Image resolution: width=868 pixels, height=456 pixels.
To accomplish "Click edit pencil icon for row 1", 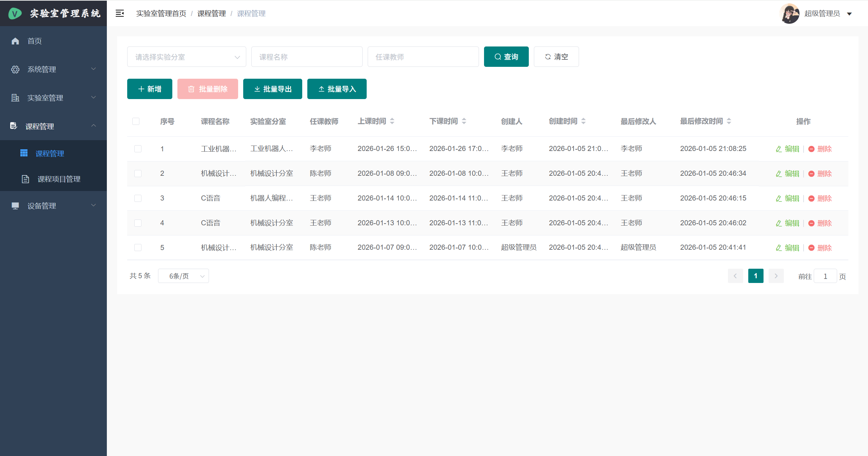I will click(779, 149).
